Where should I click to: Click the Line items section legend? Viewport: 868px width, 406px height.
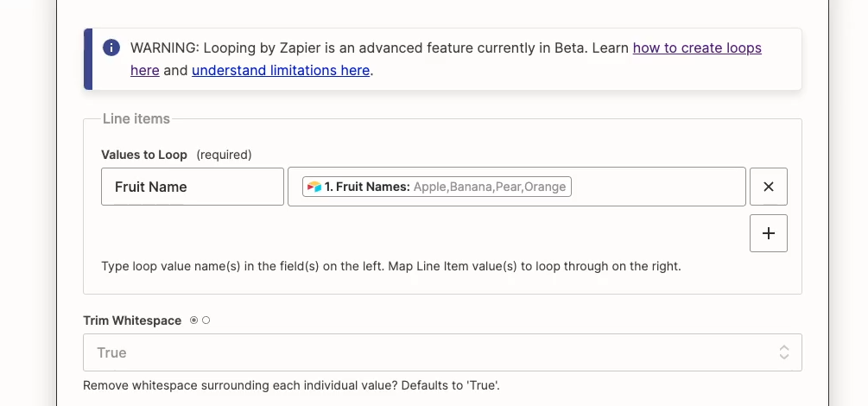pos(136,118)
